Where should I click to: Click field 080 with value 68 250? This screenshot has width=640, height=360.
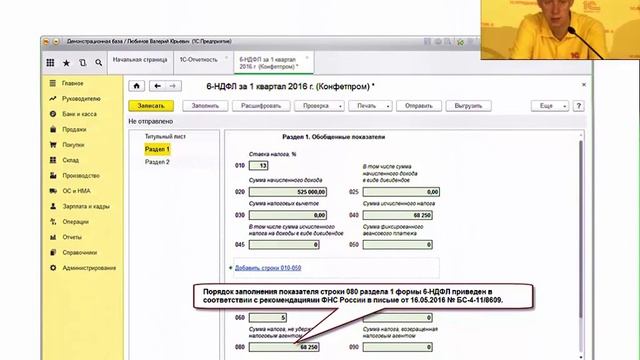[284, 347]
